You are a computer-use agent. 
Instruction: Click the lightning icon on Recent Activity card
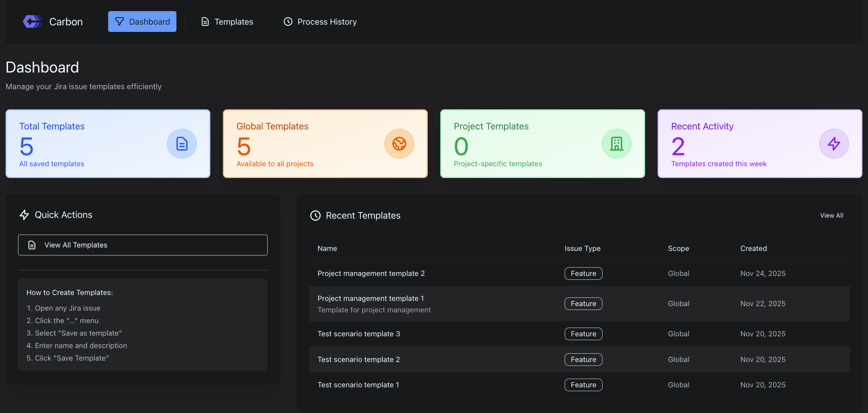coord(834,143)
